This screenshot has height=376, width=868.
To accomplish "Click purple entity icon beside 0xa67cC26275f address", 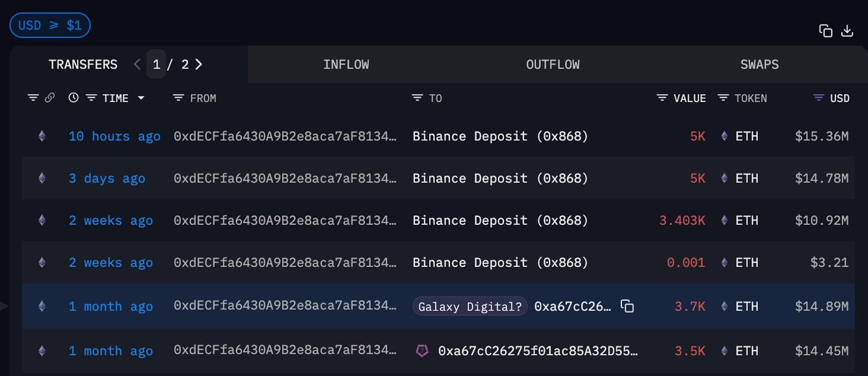I will tap(422, 351).
